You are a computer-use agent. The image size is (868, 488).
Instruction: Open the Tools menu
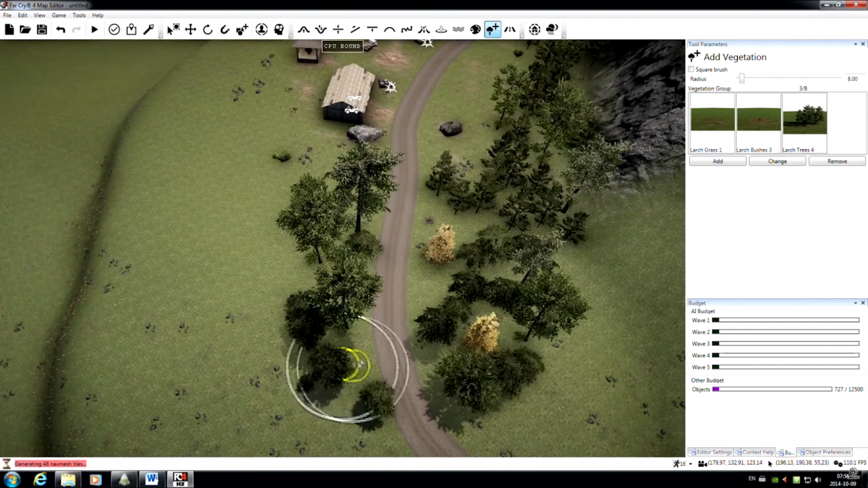click(79, 15)
